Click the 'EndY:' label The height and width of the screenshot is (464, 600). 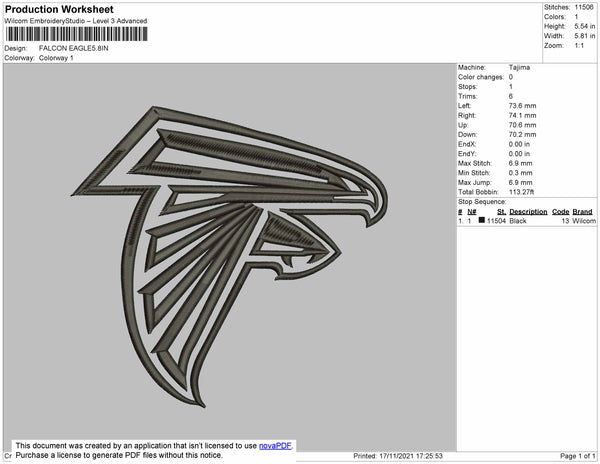(x=467, y=154)
